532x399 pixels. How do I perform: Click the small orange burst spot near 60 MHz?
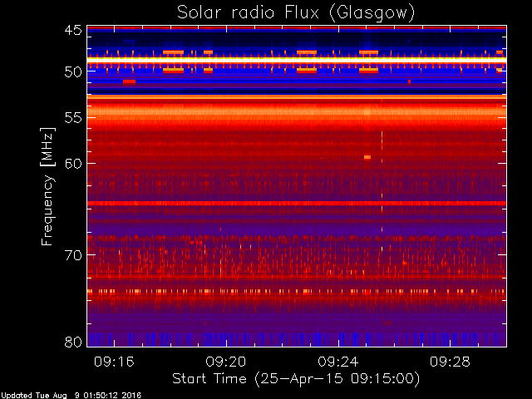click(x=367, y=157)
